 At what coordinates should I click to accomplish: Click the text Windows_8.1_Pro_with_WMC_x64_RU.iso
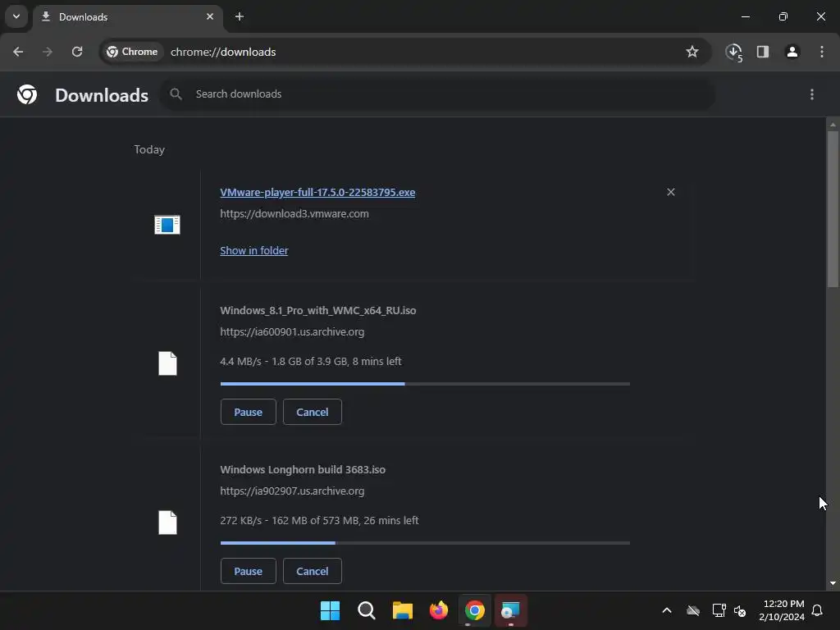(318, 311)
